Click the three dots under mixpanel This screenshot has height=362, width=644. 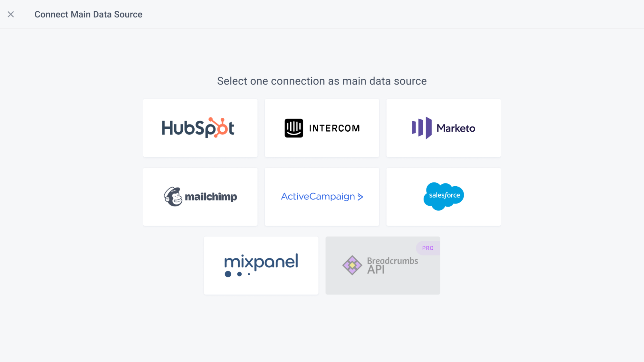point(237,274)
